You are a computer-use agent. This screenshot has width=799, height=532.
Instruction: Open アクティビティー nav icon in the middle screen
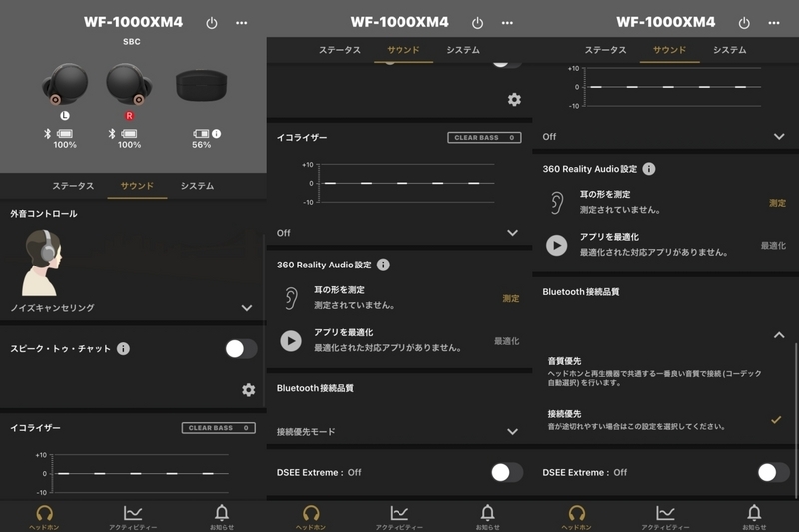[399, 517]
